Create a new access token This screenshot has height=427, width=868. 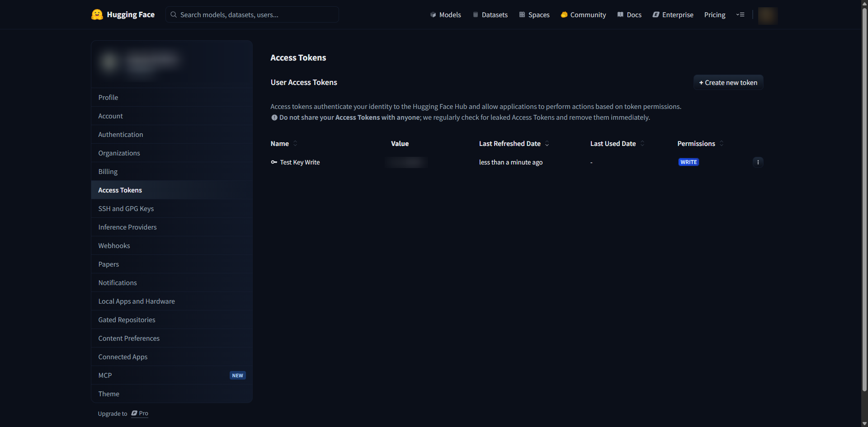tap(728, 82)
